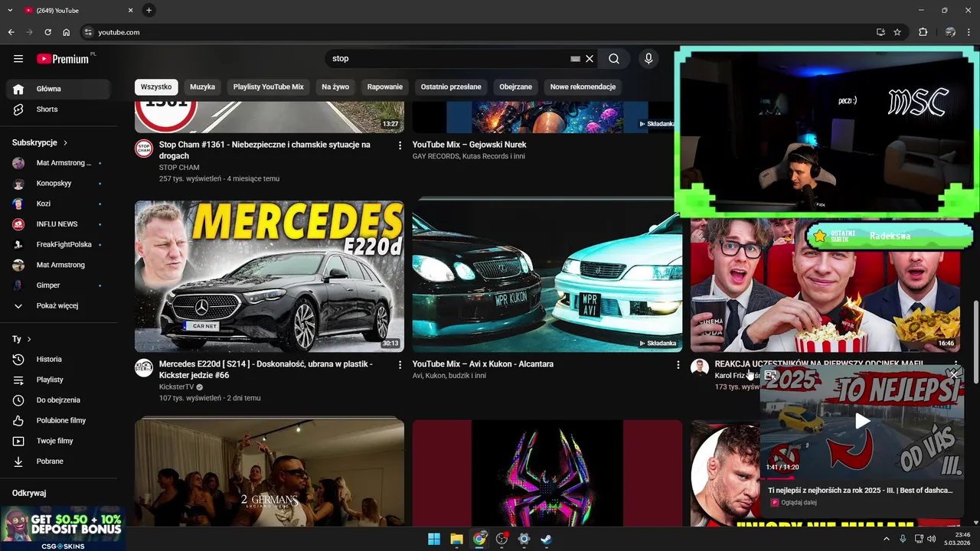Open the Stop Cham #1361 video title
This screenshot has width=980, height=551.
265,150
